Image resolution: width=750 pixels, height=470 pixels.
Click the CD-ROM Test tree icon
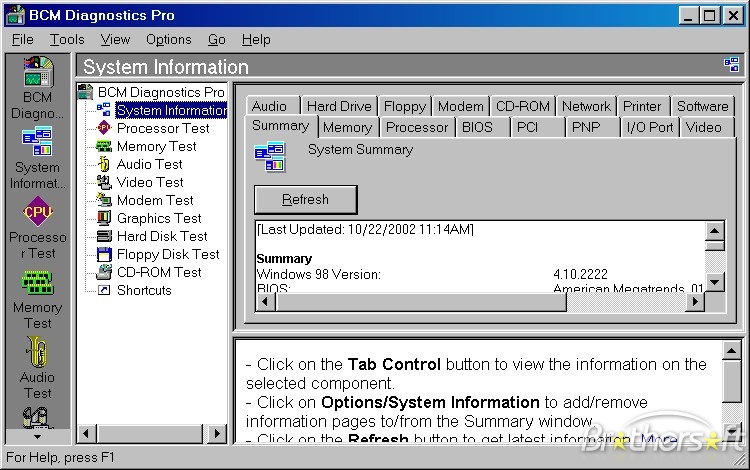104,272
